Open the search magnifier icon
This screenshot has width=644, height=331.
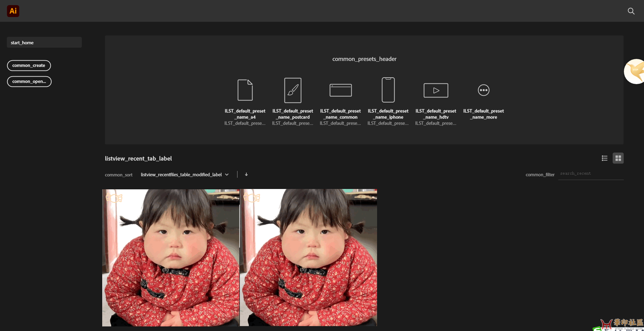(631, 11)
